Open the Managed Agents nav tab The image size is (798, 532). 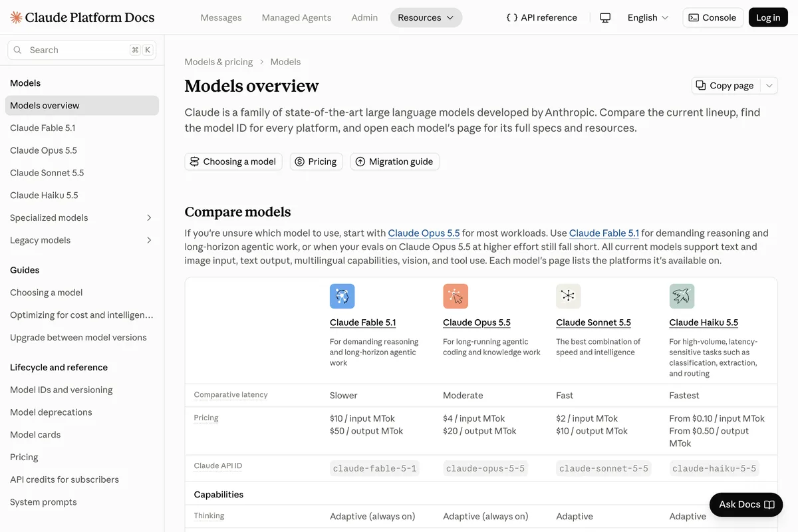pos(297,18)
